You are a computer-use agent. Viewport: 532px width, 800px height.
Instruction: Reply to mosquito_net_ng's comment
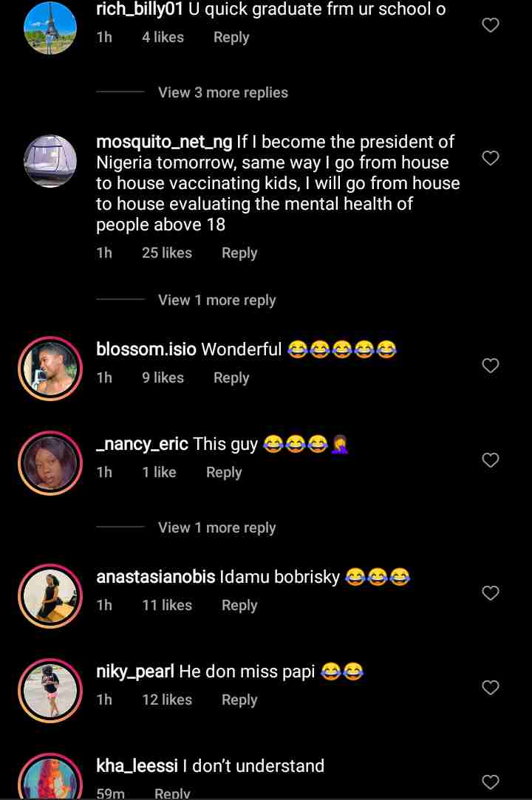[239, 253]
